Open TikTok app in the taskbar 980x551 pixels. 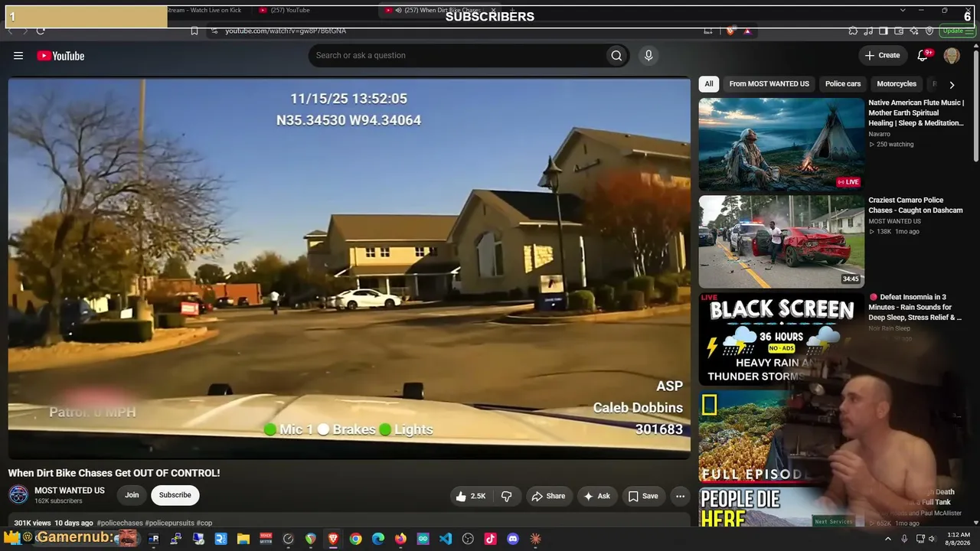[491, 539]
